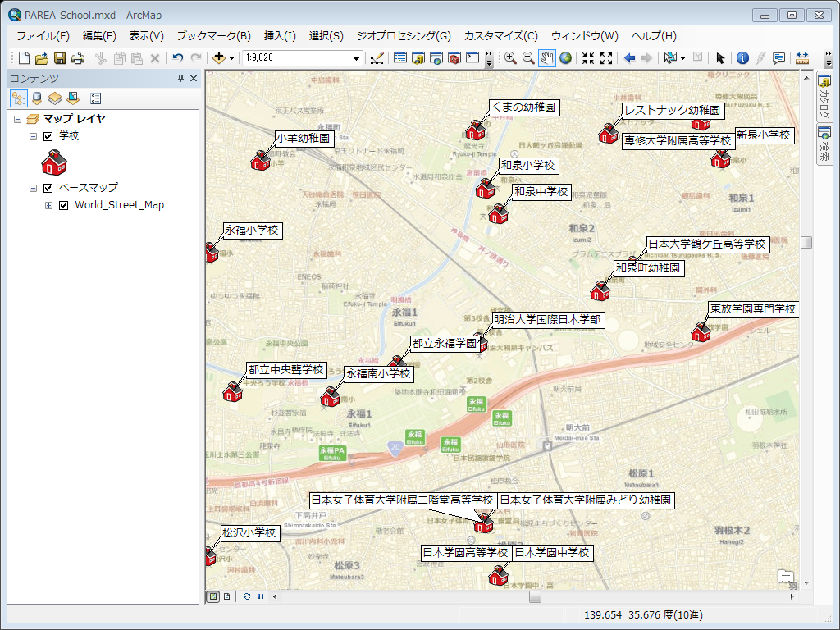Open the Catalog window from toolbar
Viewport: 840px width, 630px height.
pyautogui.click(x=418, y=58)
